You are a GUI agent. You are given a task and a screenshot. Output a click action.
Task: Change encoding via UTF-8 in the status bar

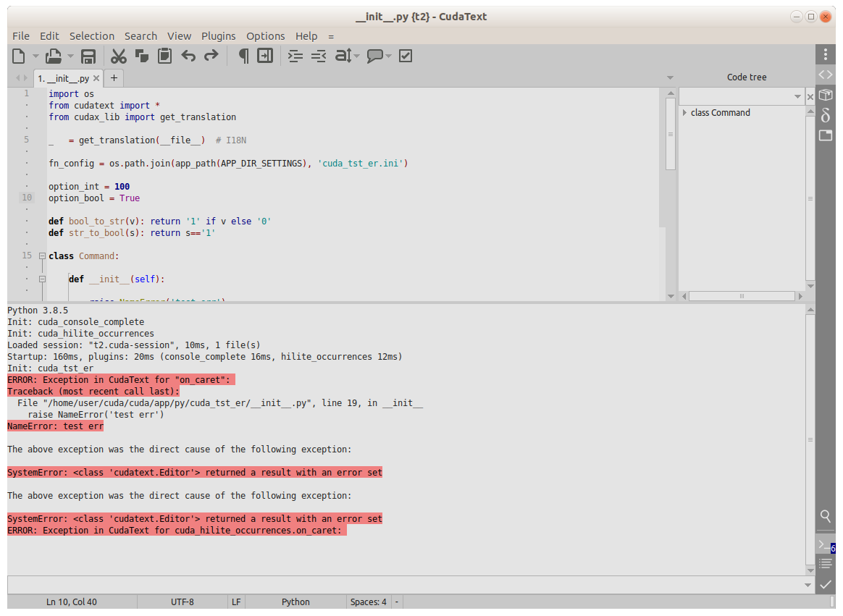(183, 602)
